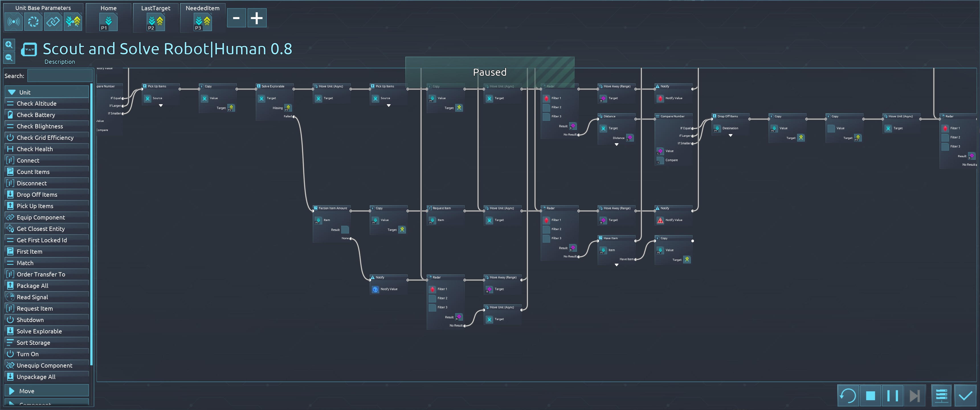Restart the behavior program
The image size is (980, 410).
[848, 395]
